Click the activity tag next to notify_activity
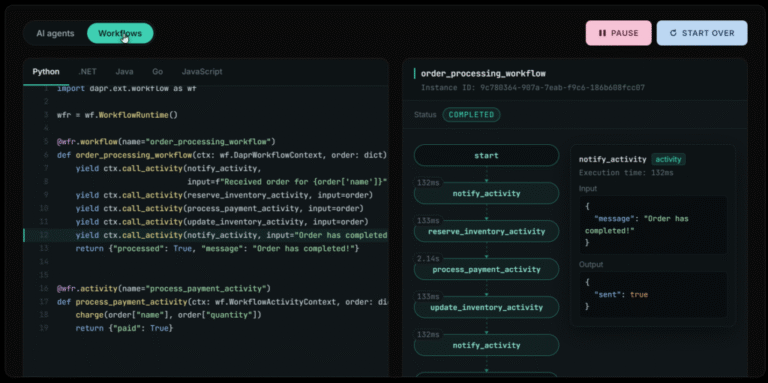 (x=668, y=159)
